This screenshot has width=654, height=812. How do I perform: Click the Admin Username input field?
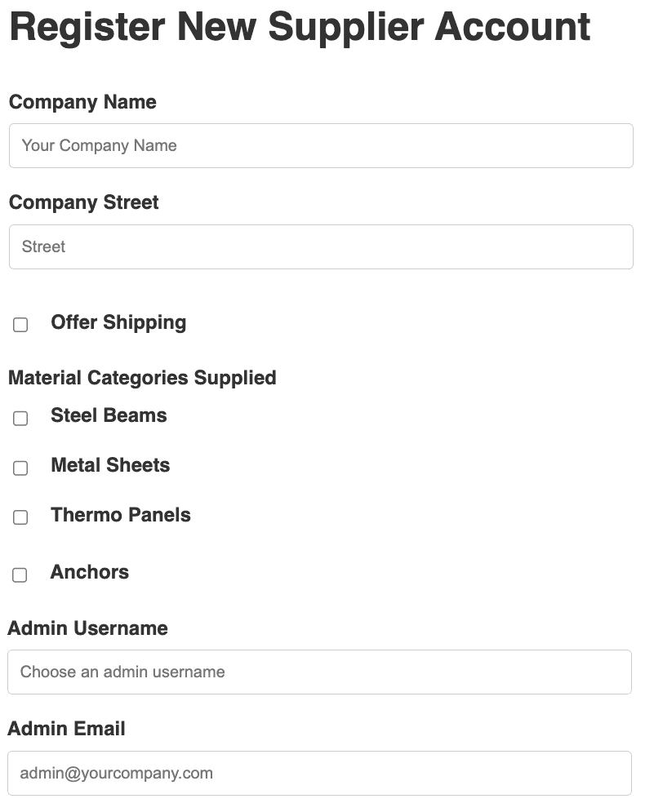[x=321, y=672]
